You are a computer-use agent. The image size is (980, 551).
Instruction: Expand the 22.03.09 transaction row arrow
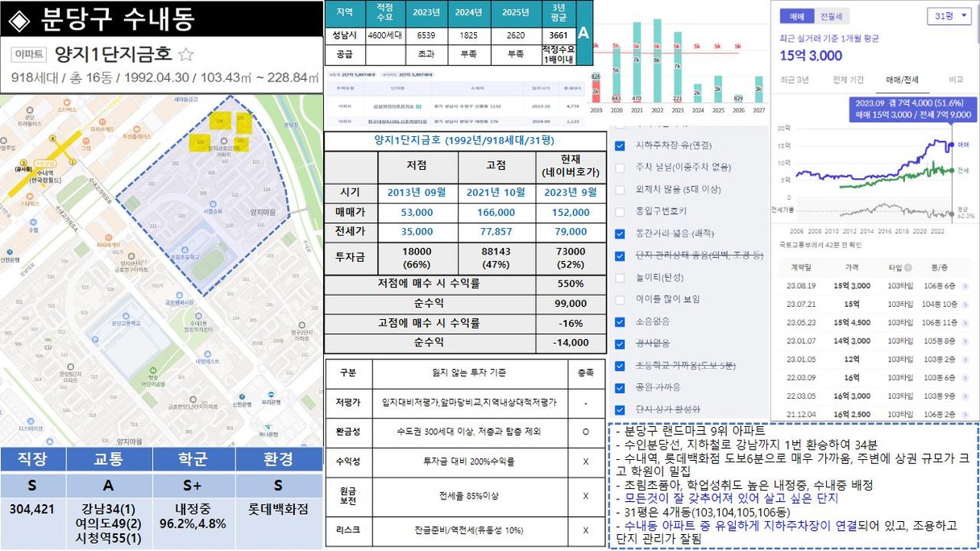[965, 378]
